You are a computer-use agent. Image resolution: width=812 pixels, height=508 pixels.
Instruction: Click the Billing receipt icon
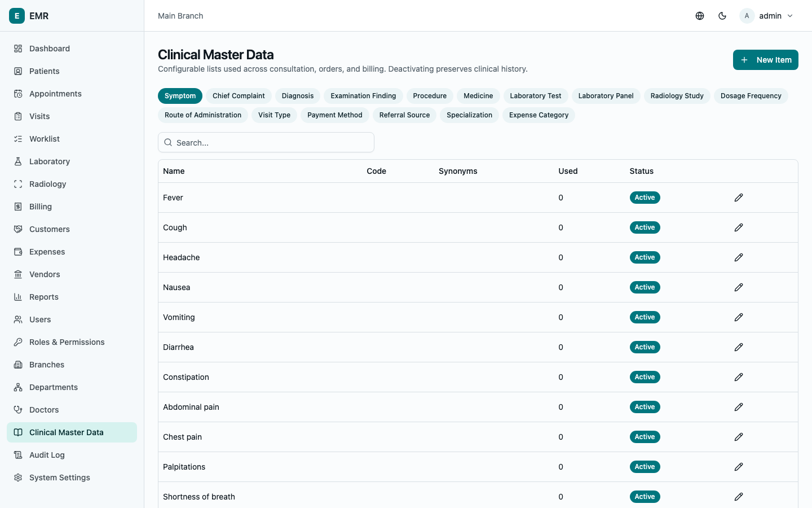point(18,207)
